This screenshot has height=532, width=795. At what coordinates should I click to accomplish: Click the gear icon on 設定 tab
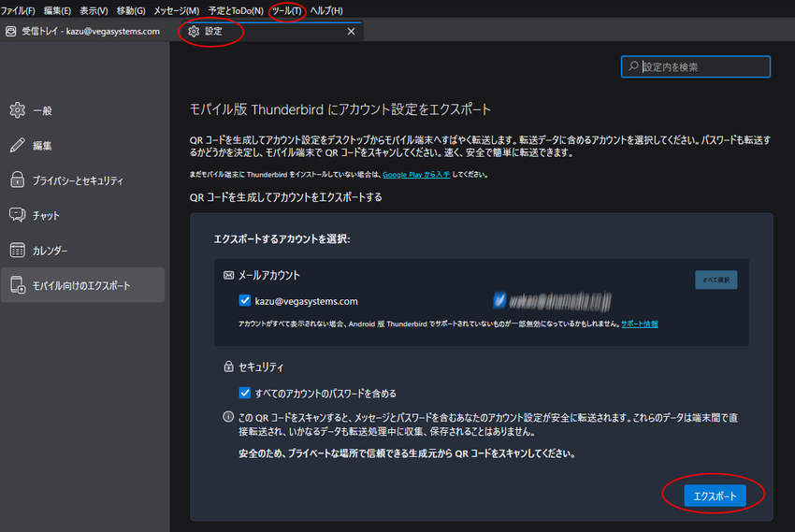[194, 32]
